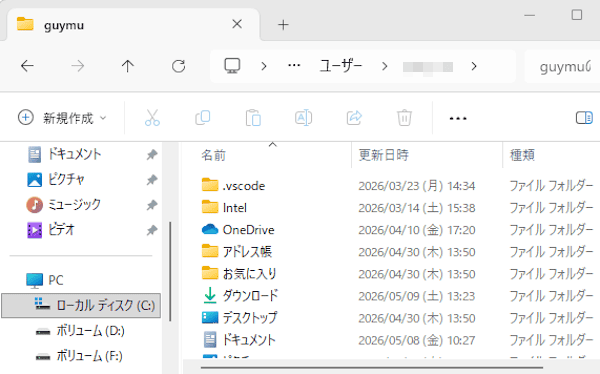The image size is (600, 374).
Task: Click date 2026/03/23 (月) 14:34
Action: click(x=417, y=186)
